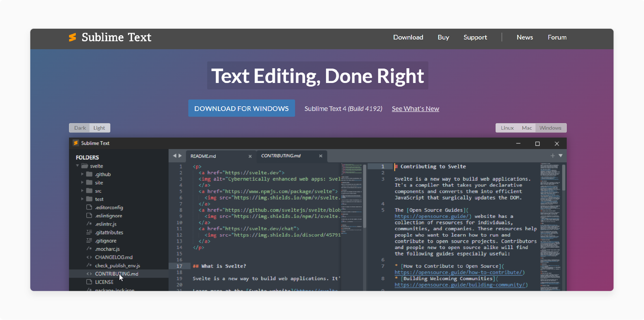Viewport: 644px width, 320px height.
Task: Show the Mac screenshot
Action: pos(527,128)
